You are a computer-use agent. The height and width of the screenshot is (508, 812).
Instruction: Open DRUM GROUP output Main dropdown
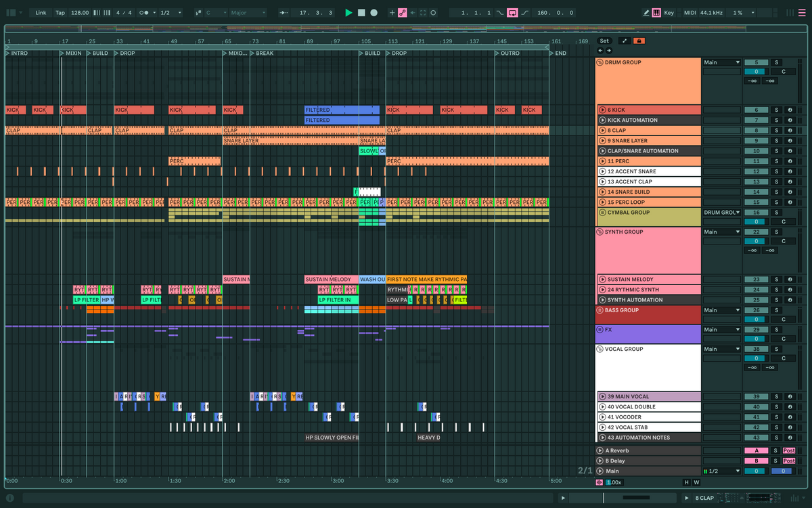721,62
